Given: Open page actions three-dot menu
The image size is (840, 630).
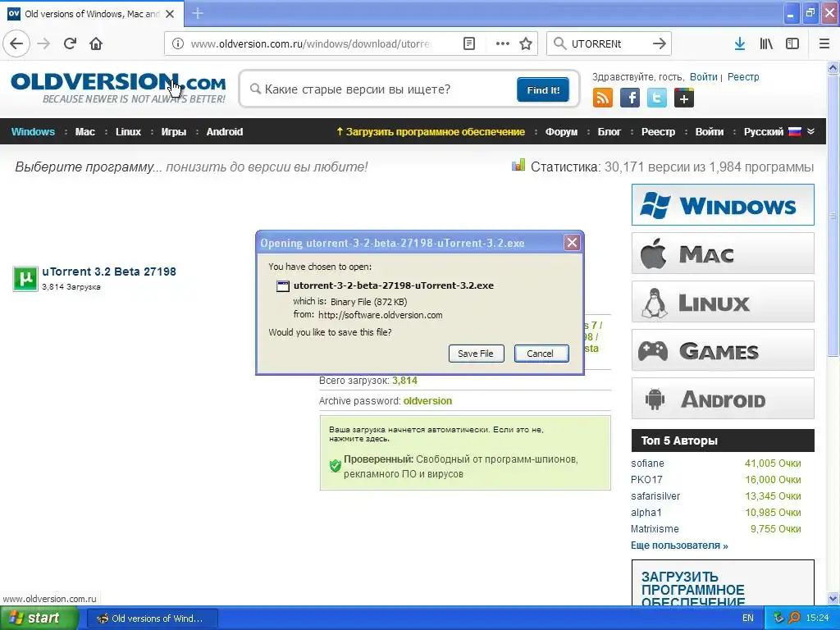Looking at the screenshot, I should pos(503,43).
